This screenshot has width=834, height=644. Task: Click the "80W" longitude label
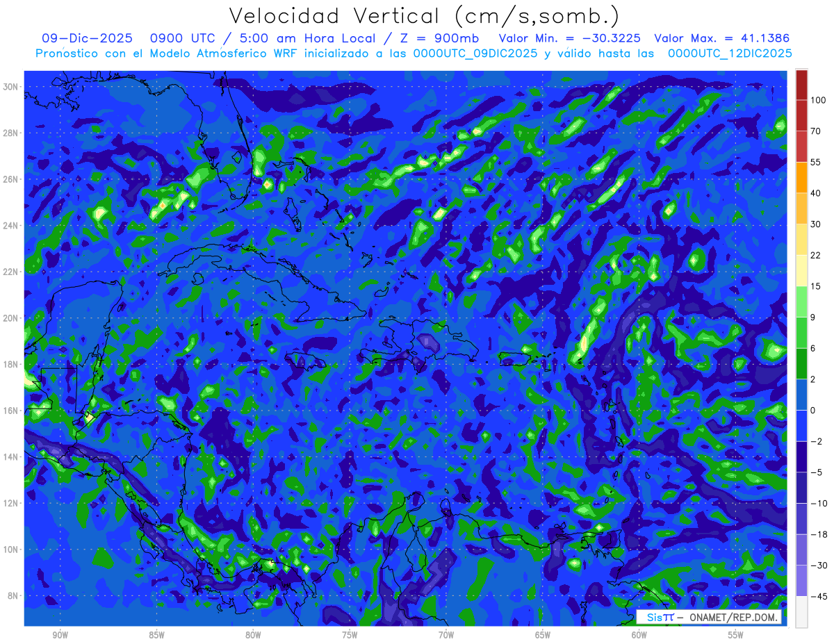click(253, 635)
